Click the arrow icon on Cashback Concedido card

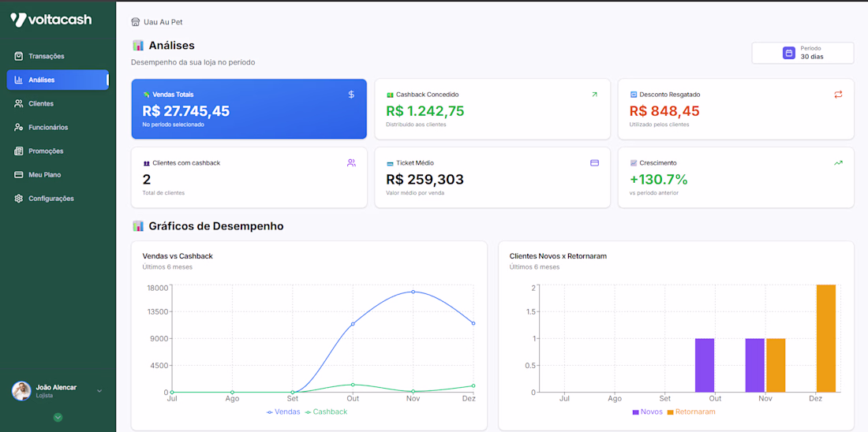point(594,95)
